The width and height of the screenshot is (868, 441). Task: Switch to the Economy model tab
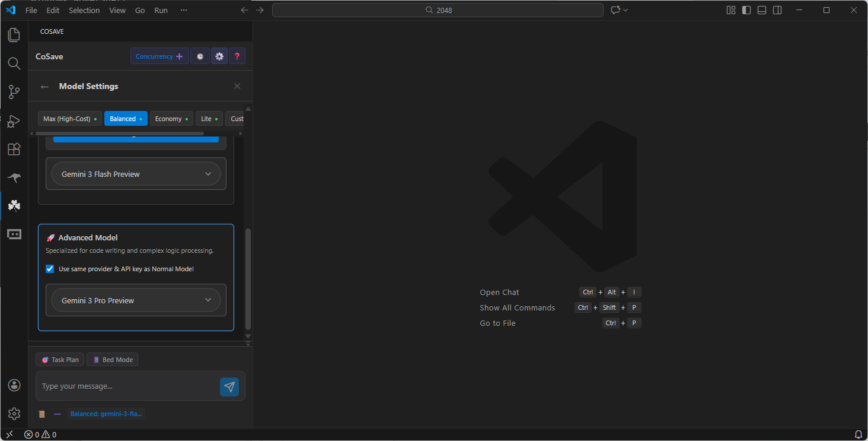coord(171,118)
